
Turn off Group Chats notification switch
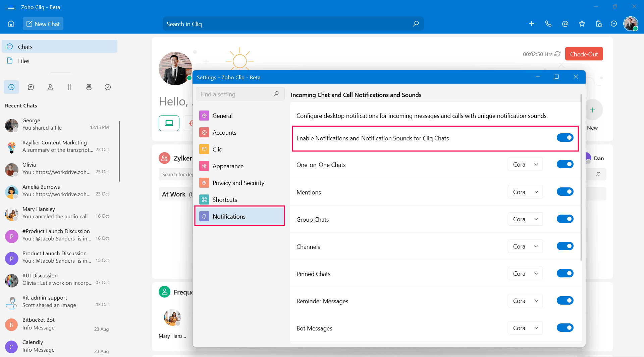coord(565,219)
